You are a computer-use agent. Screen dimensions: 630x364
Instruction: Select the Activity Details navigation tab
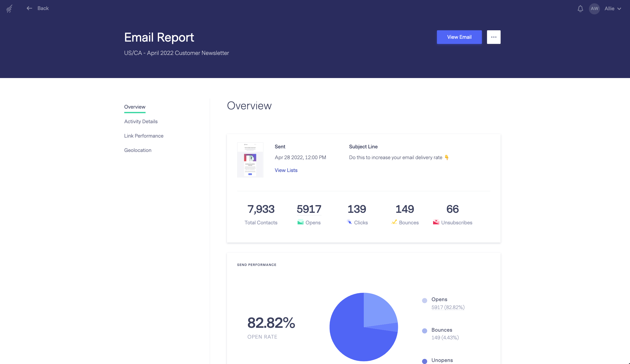[x=141, y=121]
